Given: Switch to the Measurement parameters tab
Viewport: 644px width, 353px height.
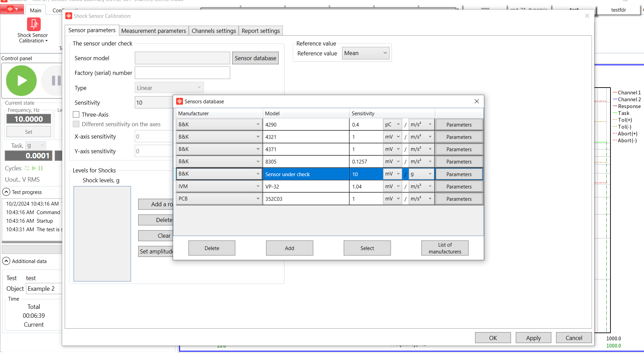Looking at the screenshot, I should coord(154,31).
